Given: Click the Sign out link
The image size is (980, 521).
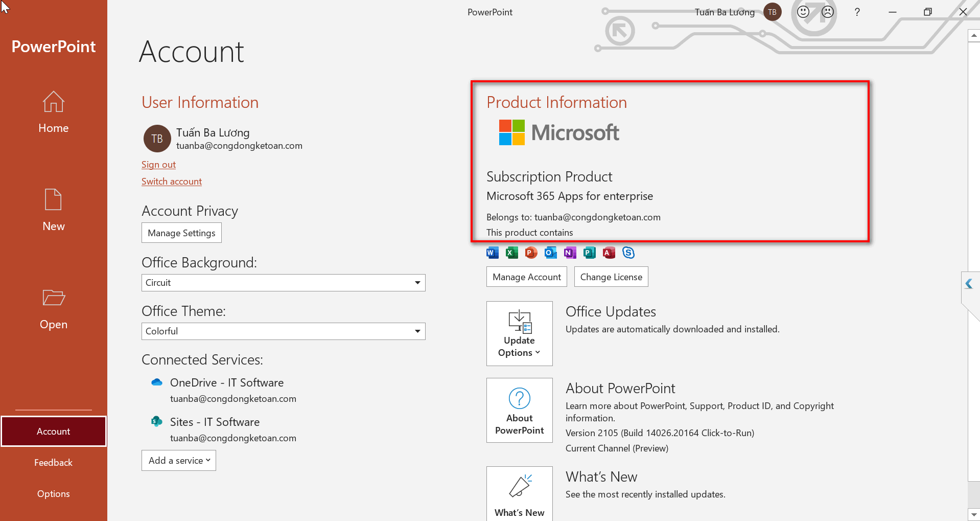Looking at the screenshot, I should pyautogui.click(x=158, y=165).
